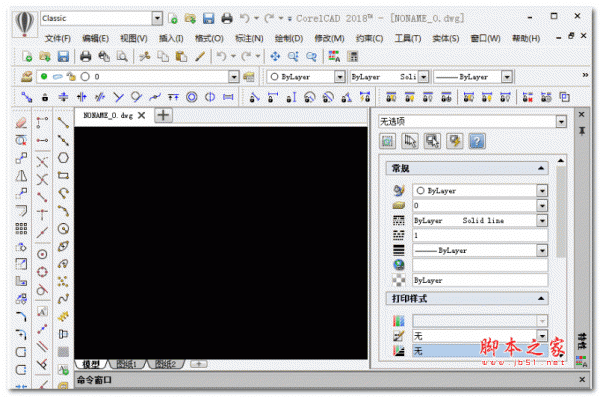
Task: Close the NONAME_0.dwg drawing tab
Action: pos(142,115)
